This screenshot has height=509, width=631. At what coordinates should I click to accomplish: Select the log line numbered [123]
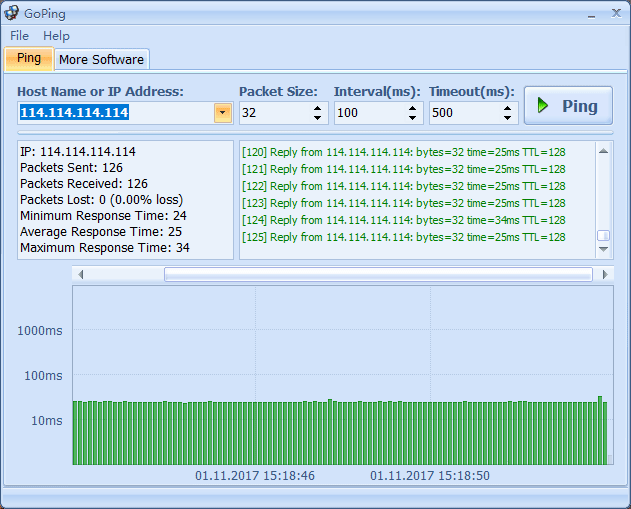pyautogui.click(x=404, y=203)
